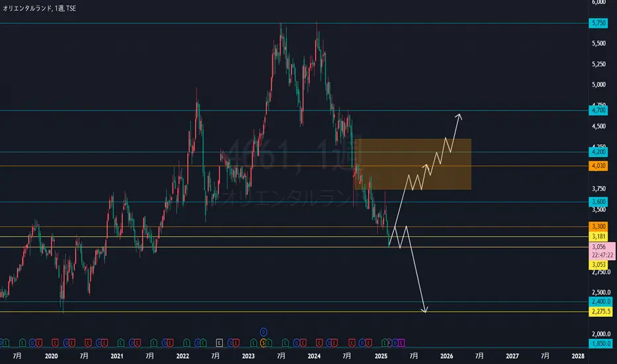Click the cyan 5,750 price label
The image size is (617, 364).
(598, 23)
